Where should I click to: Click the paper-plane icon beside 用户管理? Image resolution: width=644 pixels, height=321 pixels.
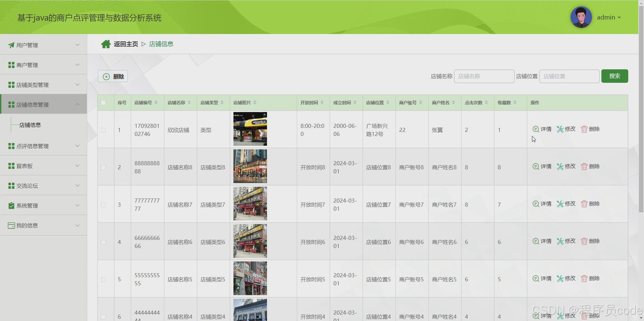[11, 45]
